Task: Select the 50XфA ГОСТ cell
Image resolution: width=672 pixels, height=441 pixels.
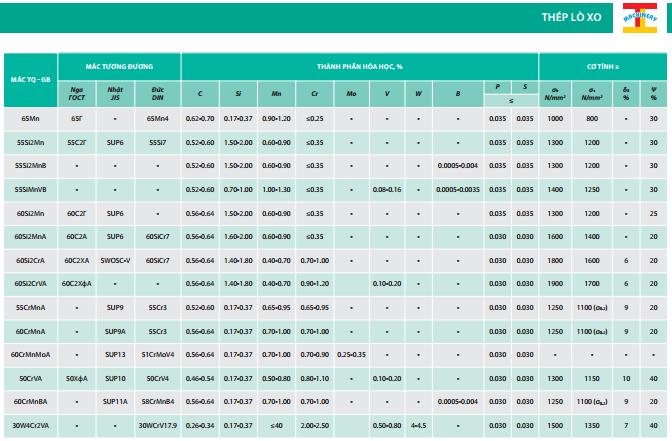Action: coord(77,379)
